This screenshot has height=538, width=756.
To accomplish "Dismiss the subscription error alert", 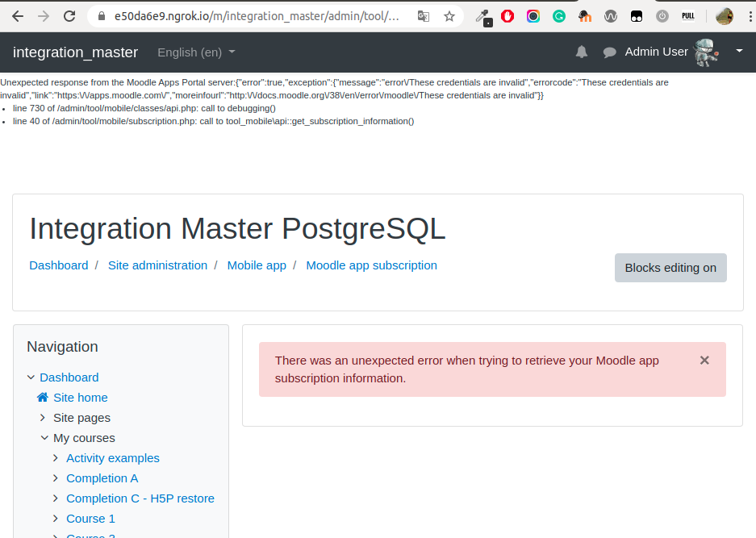I will click(x=704, y=361).
